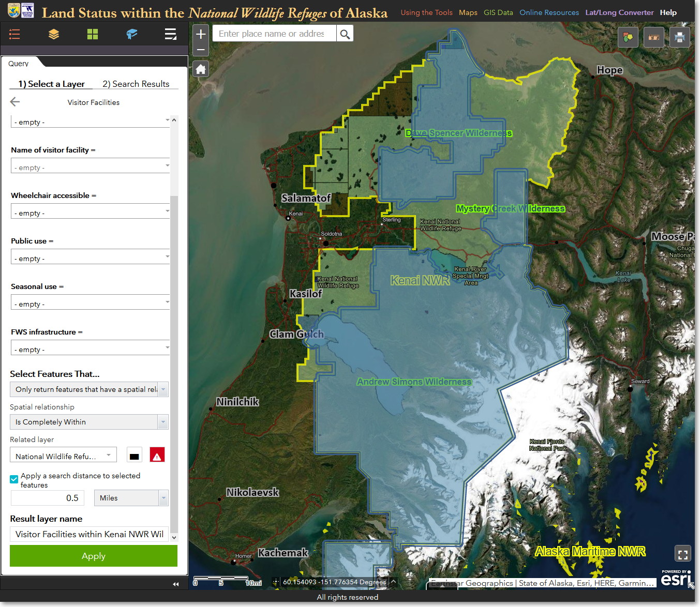Click the map Home extent button
Viewport: 700px width, 607px height.
pyautogui.click(x=201, y=69)
